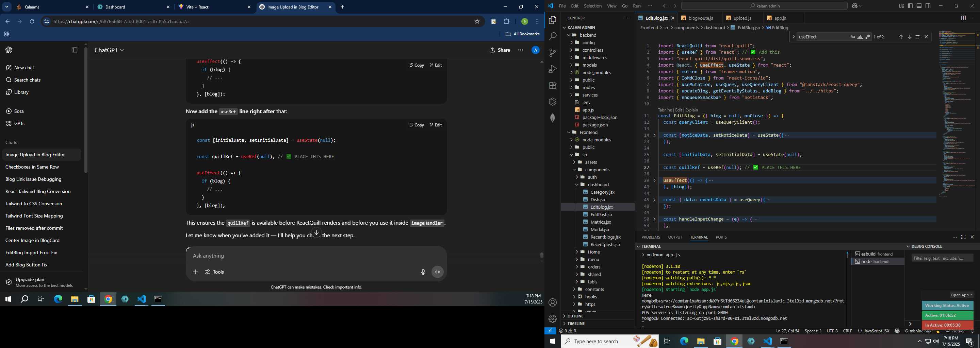The height and width of the screenshot is (348, 980).
Task: Click the remote window indicator in status bar
Action: (550, 331)
